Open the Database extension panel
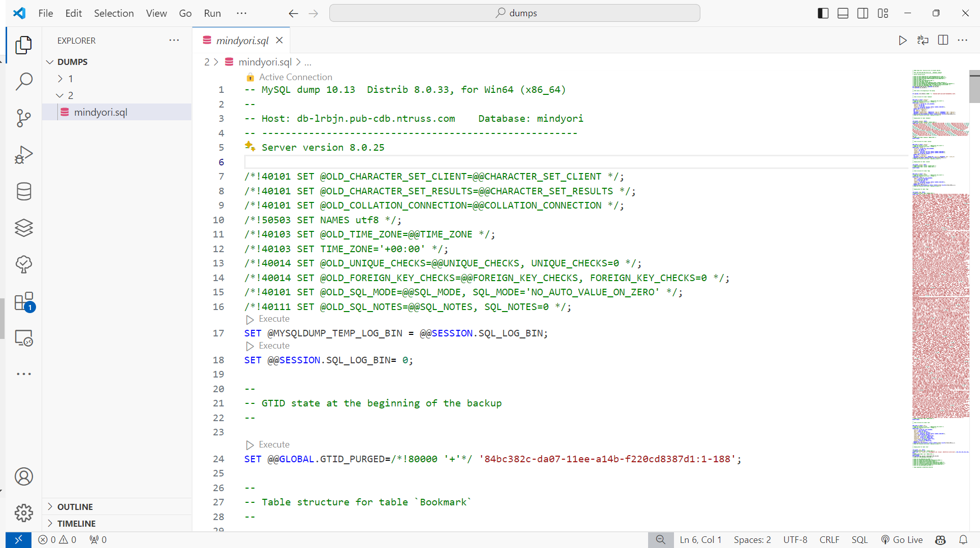Screen dimensions: 980x548 coord(24,191)
